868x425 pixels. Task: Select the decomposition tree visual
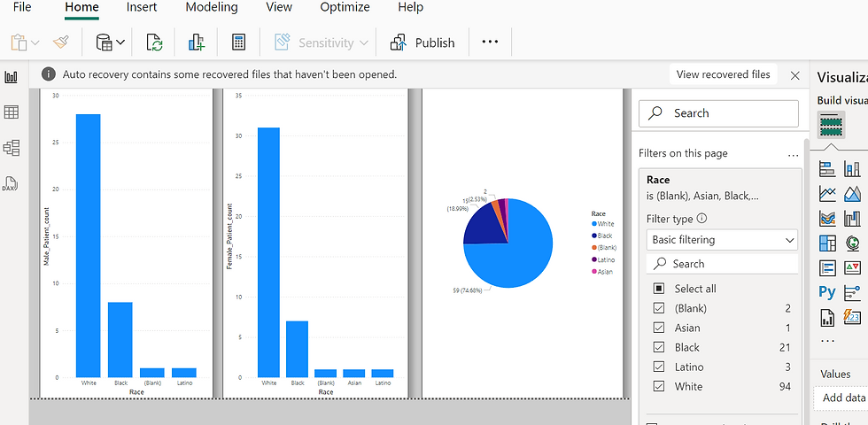pos(852,292)
